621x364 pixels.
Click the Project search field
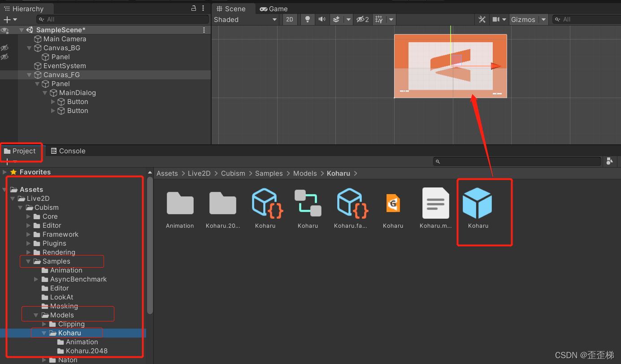tap(517, 161)
